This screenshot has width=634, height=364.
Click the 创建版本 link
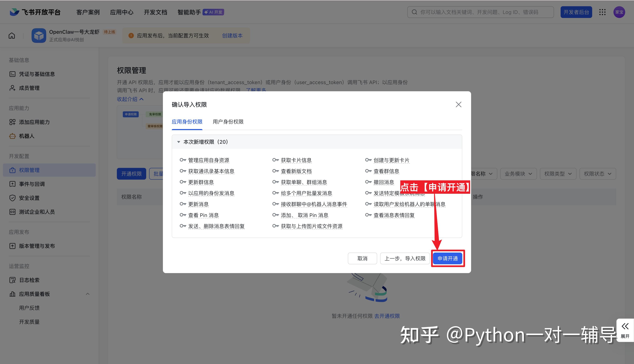tap(232, 36)
